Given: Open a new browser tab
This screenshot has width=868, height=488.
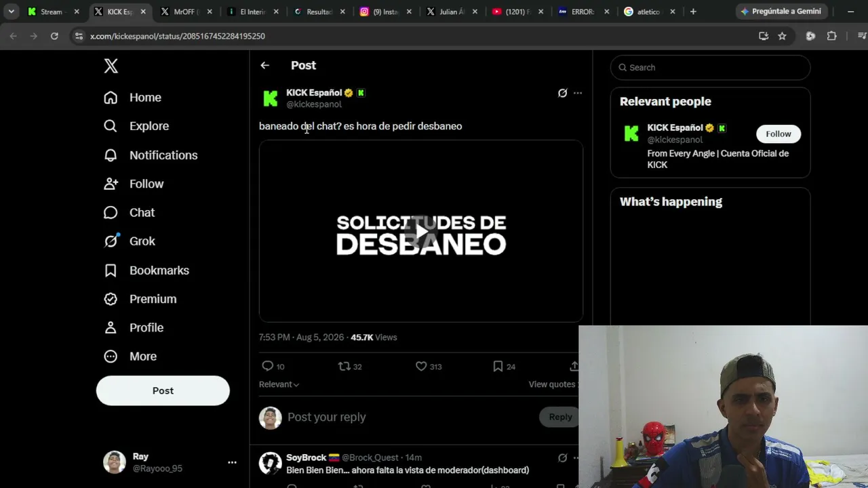Looking at the screenshot, I should click(693, 12).
